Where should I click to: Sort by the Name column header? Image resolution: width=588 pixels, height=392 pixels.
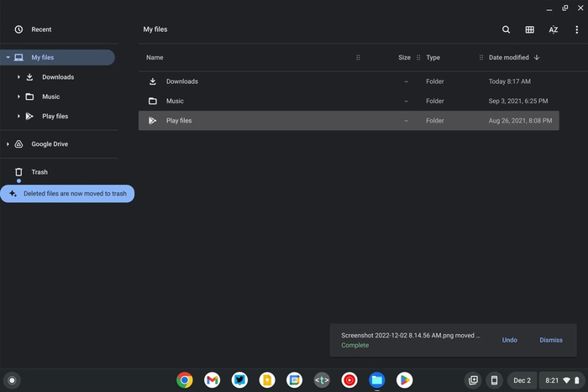(x=155, y=57)
